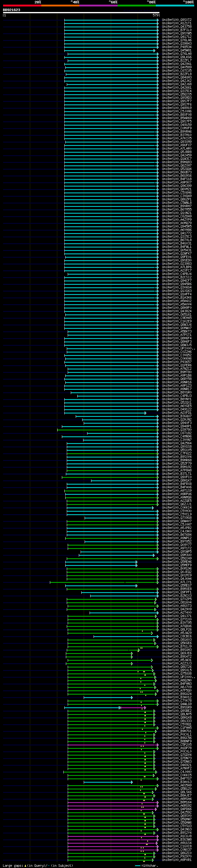Click the UniRef100_A1DP78 label
Image resolution: width=197 pixels, height=868 pixels.
[177, 748]
